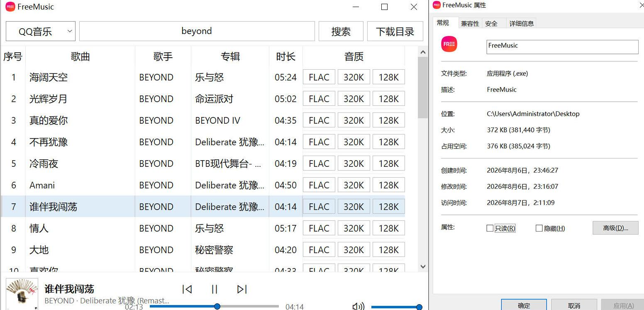Open the 下载目录 folder button
This screenshot has width=644, height=310.
[x=395, y=31]
